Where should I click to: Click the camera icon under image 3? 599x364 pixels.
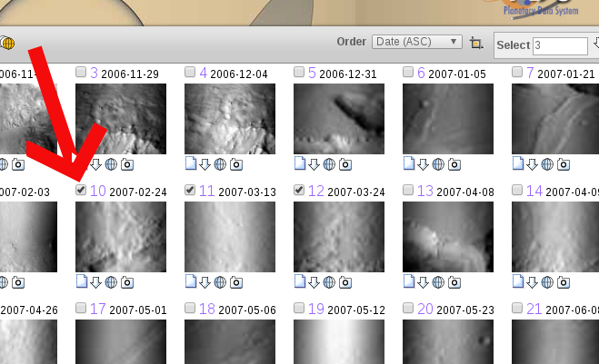(127, 164)
